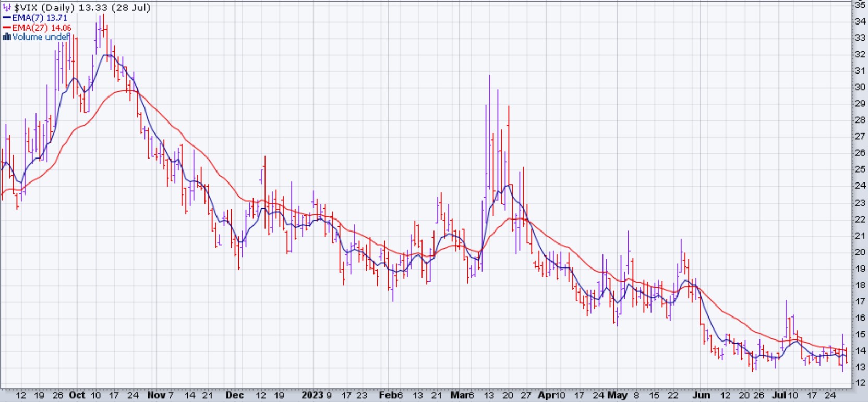Click the Dec month marker

[x=235, y=395]
